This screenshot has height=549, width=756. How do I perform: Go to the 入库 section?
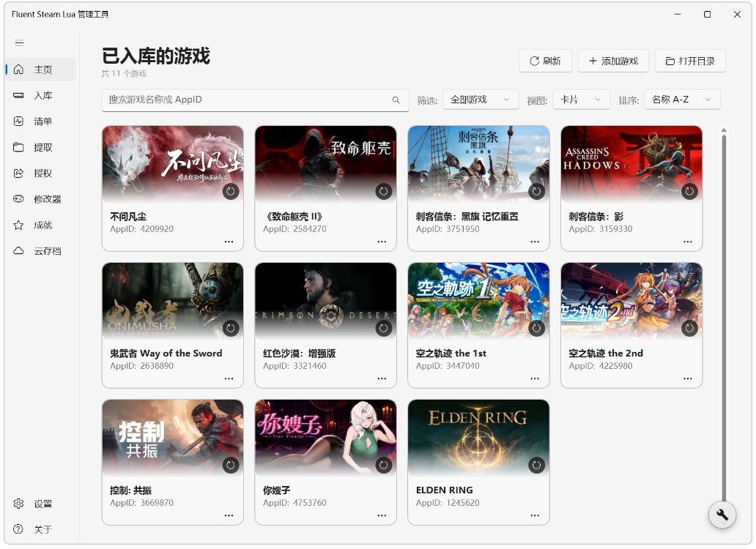click(42, 95)
